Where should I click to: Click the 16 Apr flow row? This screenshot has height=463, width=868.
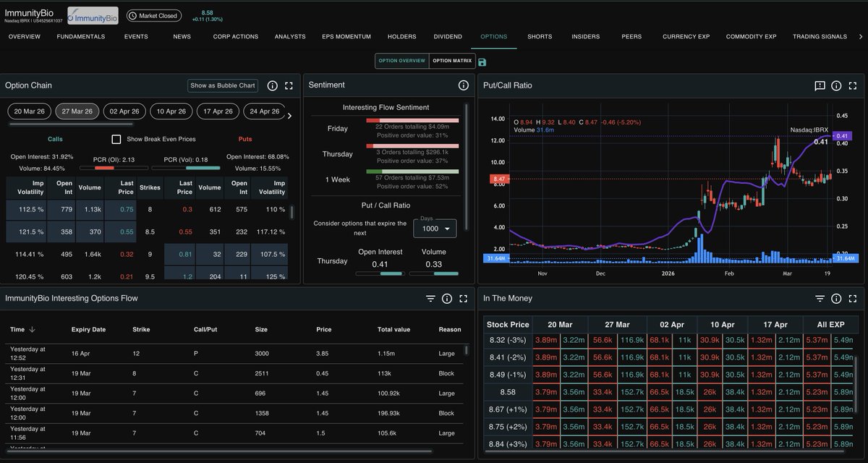click(x=234, y=352)
